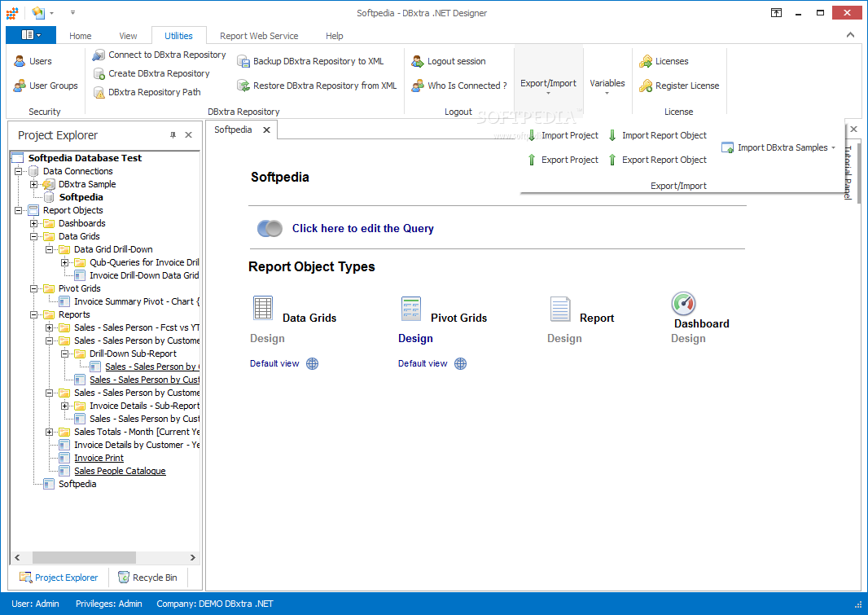
Task: Click Design under Pivot Grids
Action: coord(415,338)
